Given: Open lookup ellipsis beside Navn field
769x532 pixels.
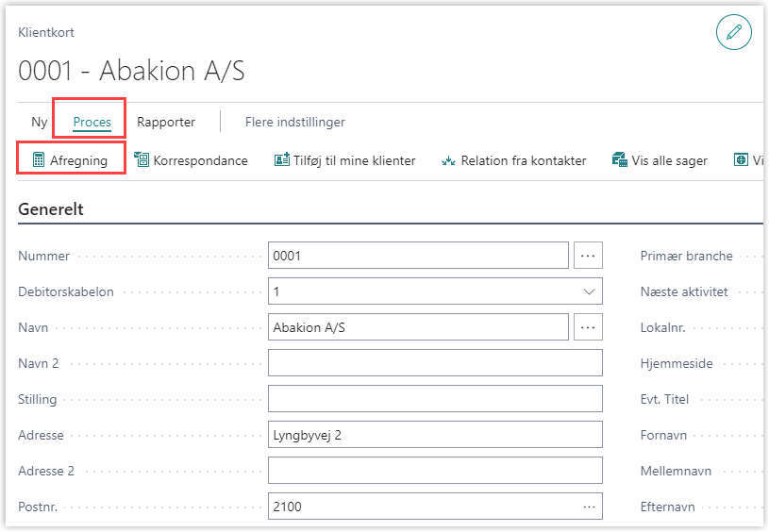Looking at the screenshot, I should click(588, 327).
